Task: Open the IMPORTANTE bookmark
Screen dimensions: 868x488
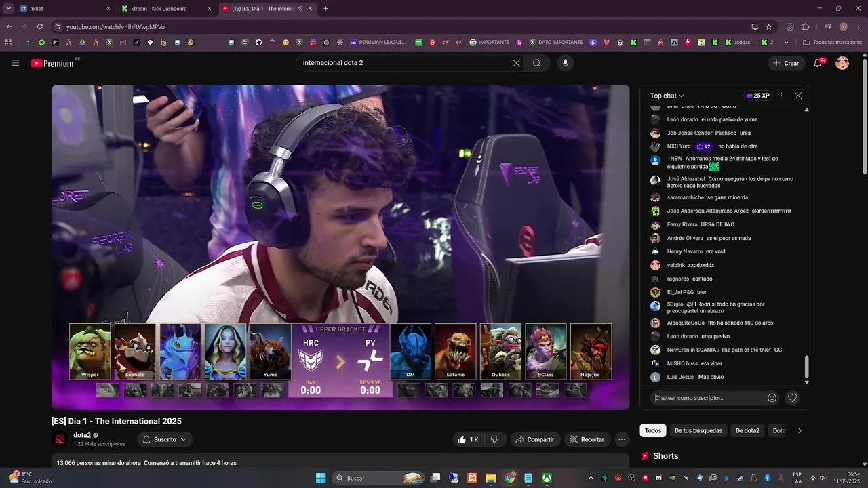Action: (x=489, y=42)
